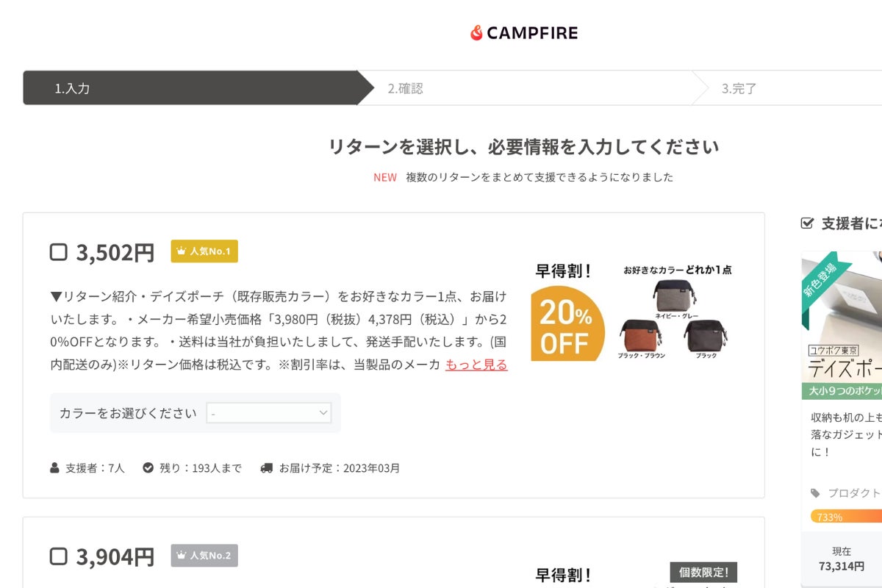This screenshot has height=588, width=882.
Task: Click the 早得割 20% OFF reward image
Action: (x=634, y=312)
